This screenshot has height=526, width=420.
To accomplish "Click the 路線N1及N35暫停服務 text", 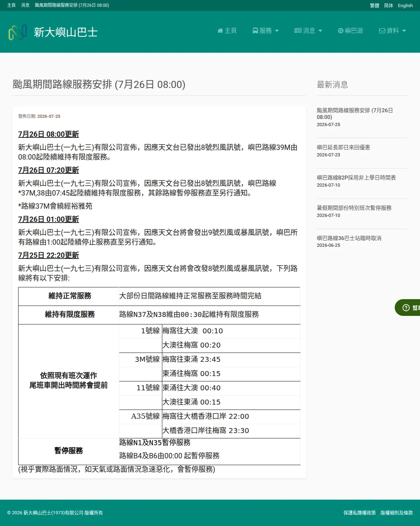I will tap(155, 443).
